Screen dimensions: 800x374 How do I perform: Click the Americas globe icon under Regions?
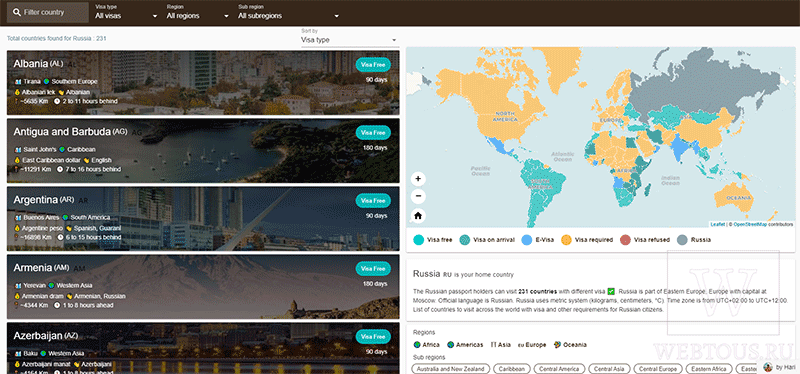point(451,345)
